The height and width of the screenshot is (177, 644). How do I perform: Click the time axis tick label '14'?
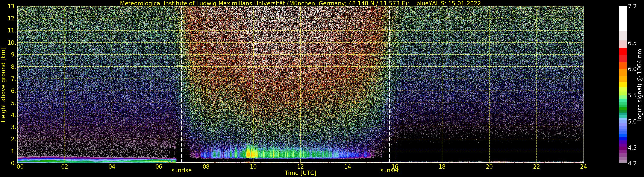(x=348, y=166)
